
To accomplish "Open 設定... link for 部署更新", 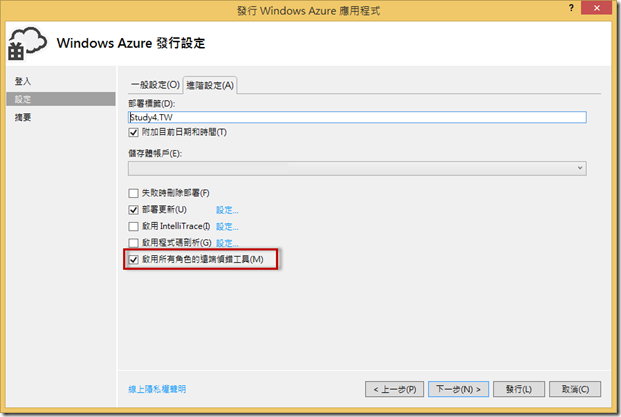I will coord(227,210).
